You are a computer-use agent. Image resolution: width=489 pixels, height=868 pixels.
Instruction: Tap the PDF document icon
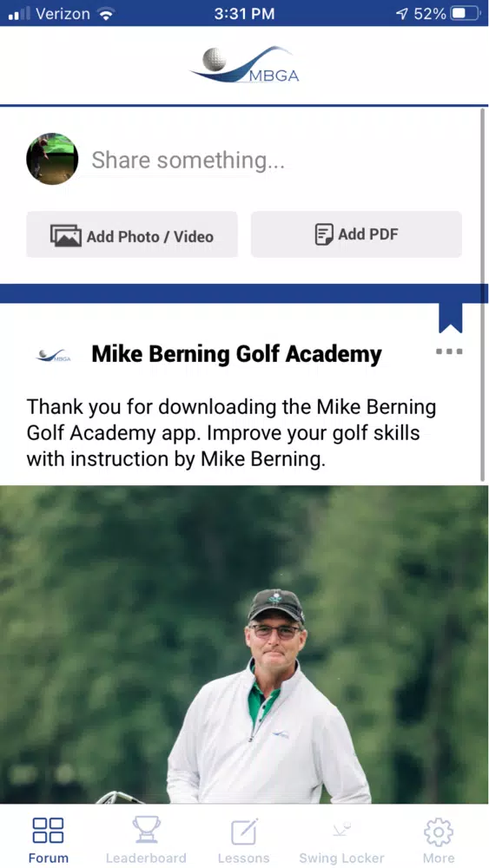tap(324, 234)
